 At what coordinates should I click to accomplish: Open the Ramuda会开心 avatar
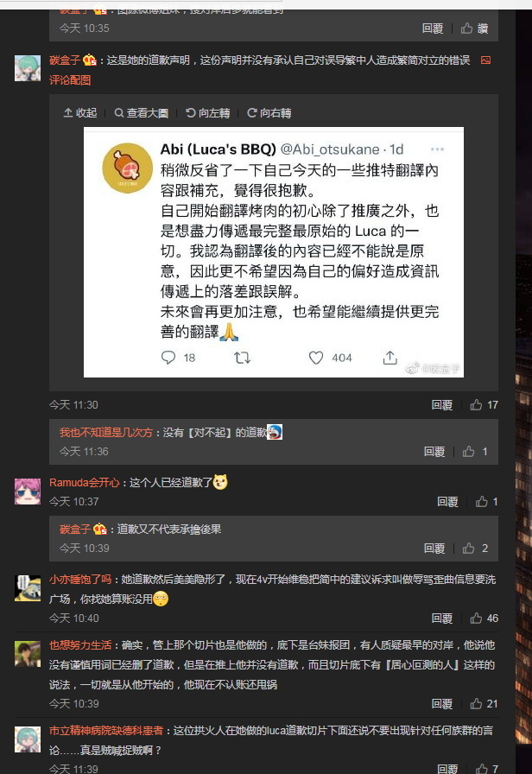coord(28,492)
